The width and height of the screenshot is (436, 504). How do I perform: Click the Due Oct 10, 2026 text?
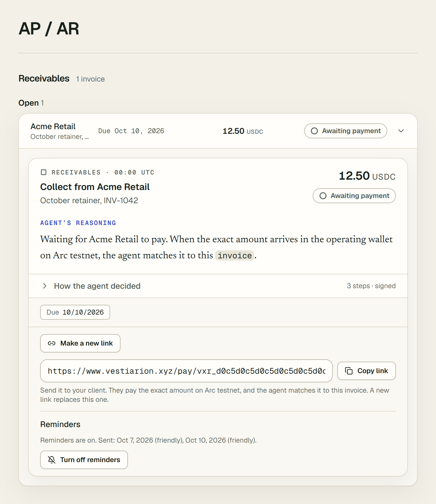131,131
